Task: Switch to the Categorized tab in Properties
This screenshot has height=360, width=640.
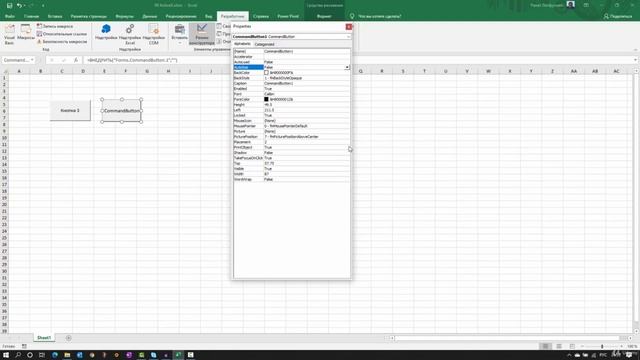Action: [264, 44]
